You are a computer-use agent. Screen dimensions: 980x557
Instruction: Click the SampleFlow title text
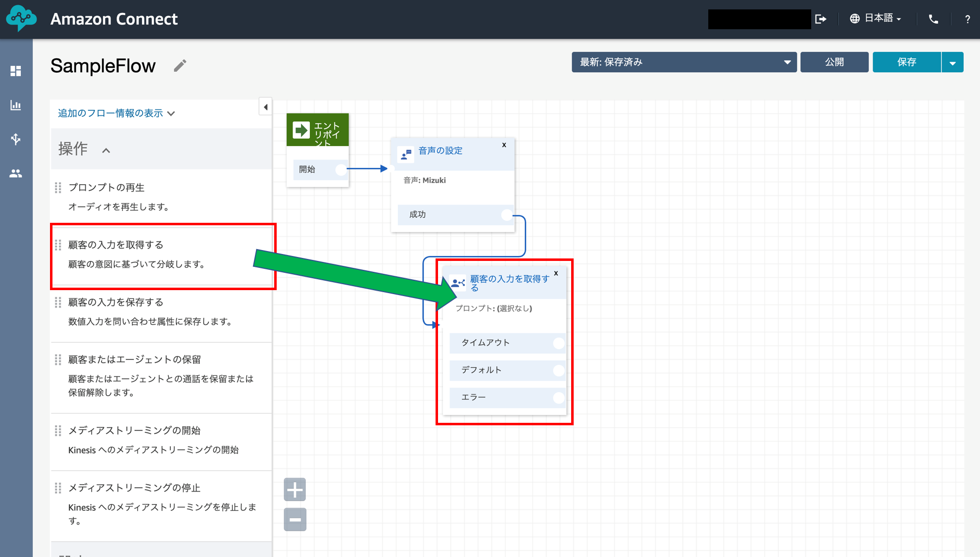point(103,66)
